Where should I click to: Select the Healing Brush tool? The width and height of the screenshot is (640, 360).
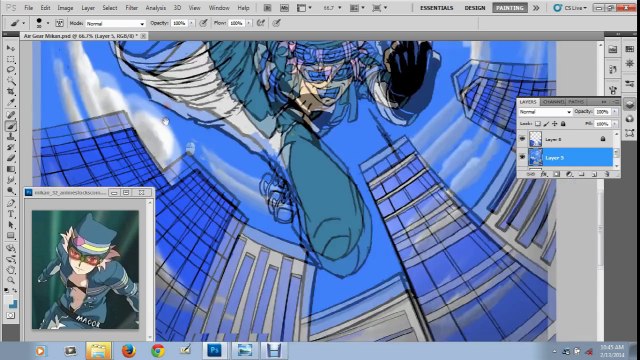[11, 115]
